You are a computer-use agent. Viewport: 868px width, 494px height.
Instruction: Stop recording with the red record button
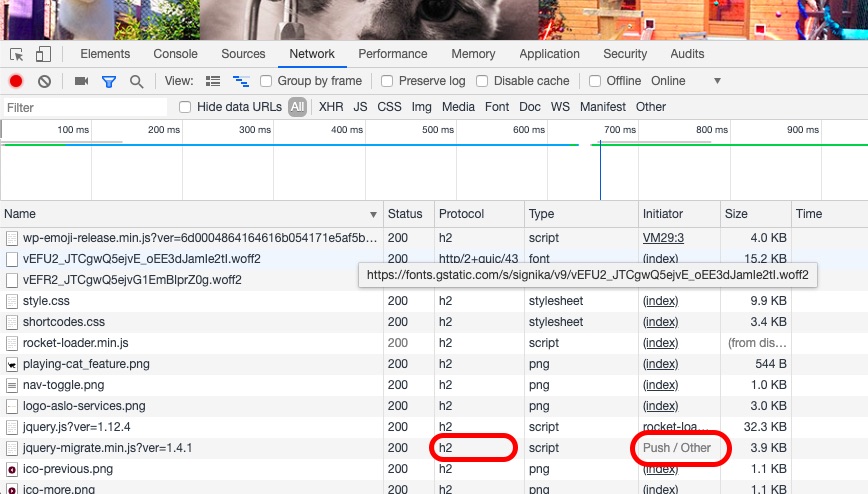[x=16, y=81]
